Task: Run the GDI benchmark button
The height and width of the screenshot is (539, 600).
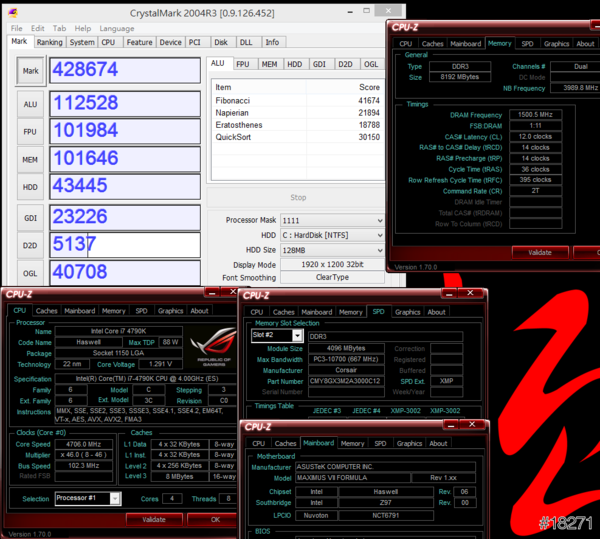Action: pos(30,218)
